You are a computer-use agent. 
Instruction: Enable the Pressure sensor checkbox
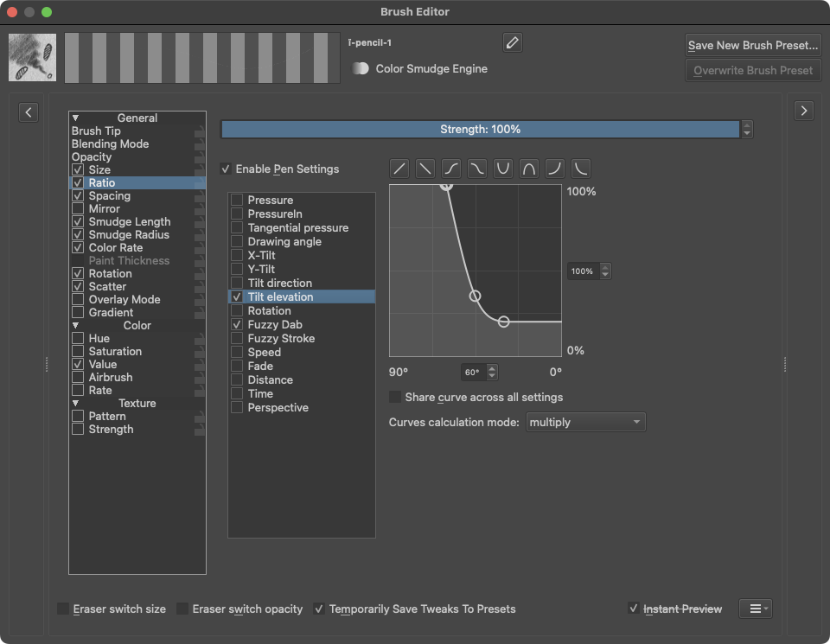coord(237,201)
